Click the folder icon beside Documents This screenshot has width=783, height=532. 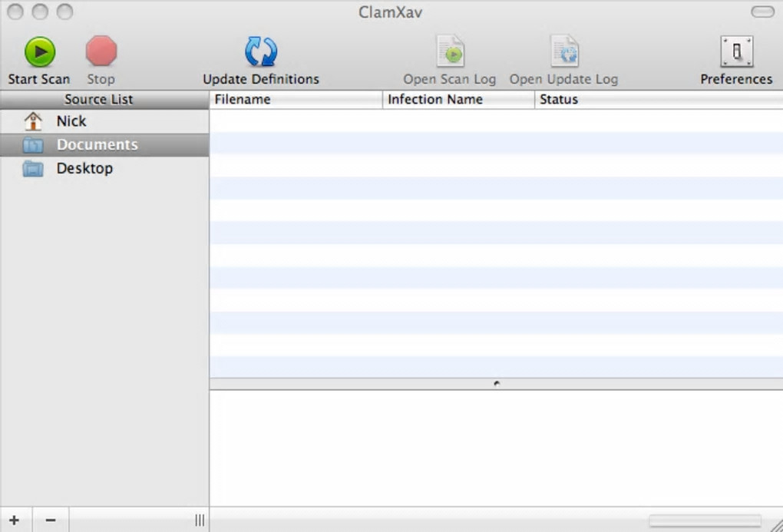pyautogui.click(x=33, y=145)
